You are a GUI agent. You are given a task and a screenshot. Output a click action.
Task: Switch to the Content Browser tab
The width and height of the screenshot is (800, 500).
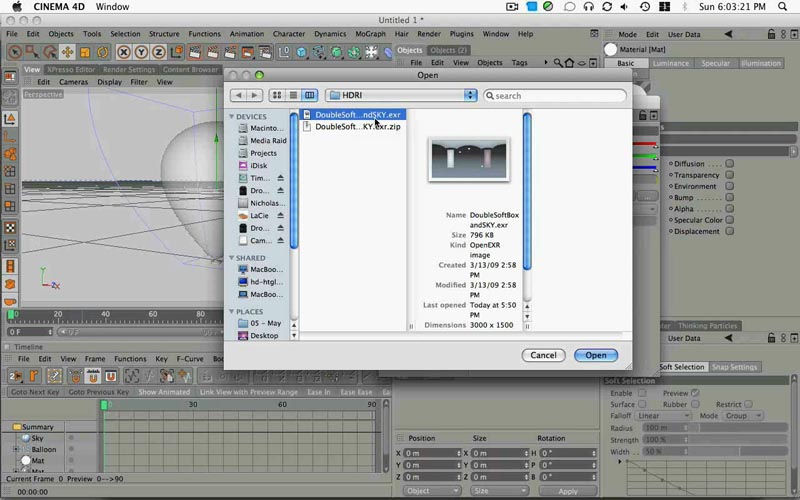pyautogui.click(x=190, y=69)
